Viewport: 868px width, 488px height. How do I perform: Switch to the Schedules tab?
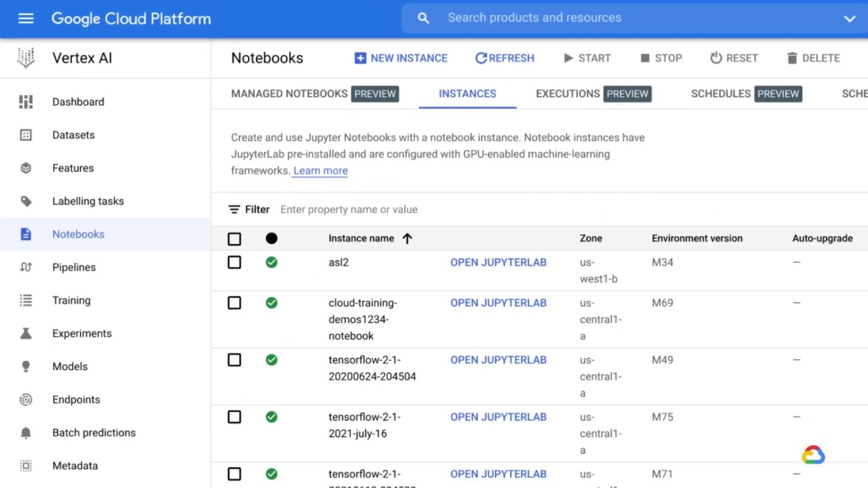[x=747, y=94]
